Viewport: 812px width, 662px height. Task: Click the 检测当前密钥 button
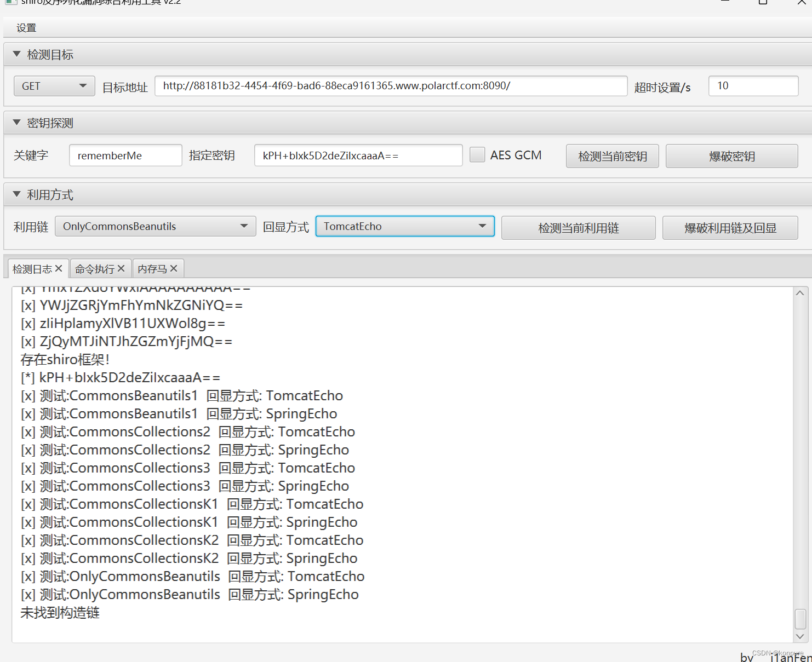pyautogui.click(x=613, y=156)
